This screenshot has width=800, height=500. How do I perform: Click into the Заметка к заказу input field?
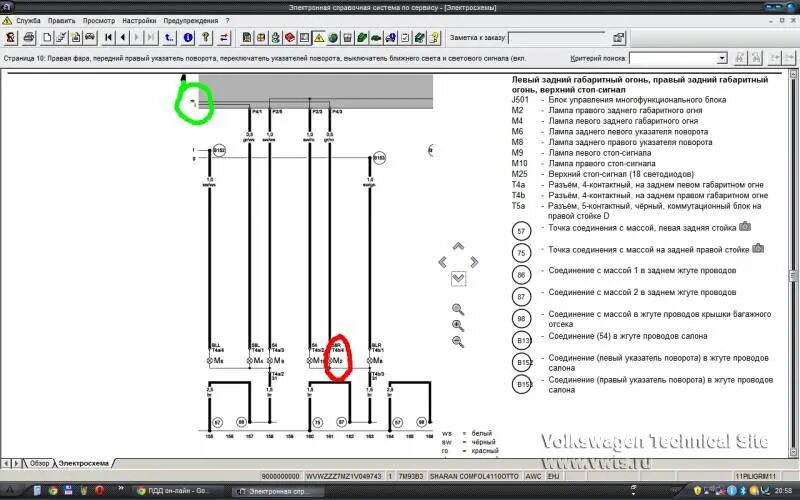tap(556, 38)
